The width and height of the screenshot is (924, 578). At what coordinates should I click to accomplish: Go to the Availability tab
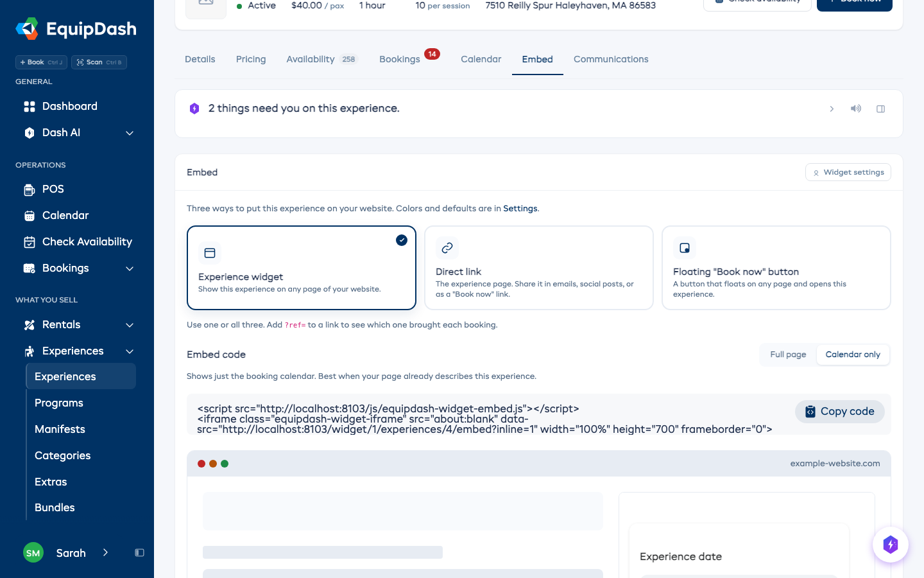pos(321,59)
